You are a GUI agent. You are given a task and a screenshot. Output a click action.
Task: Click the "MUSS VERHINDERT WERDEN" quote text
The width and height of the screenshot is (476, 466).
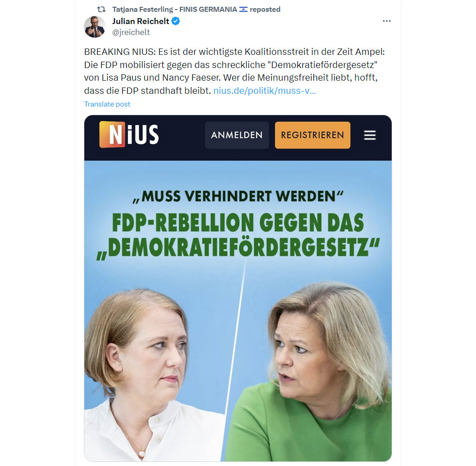click(238, 196)
